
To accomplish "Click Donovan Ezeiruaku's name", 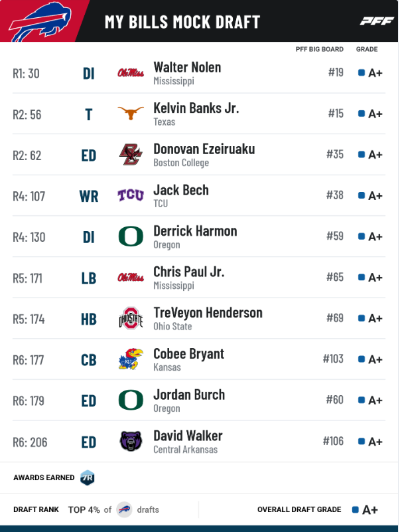I will tap(204, 149).
